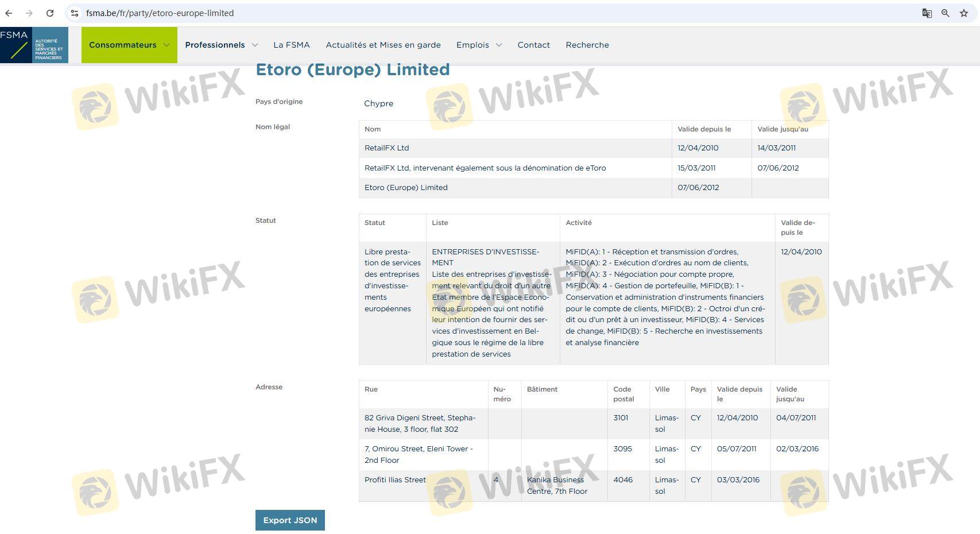
Task: Click the Export JSON button
Action: pyautogui.click(x=290, y=520)
